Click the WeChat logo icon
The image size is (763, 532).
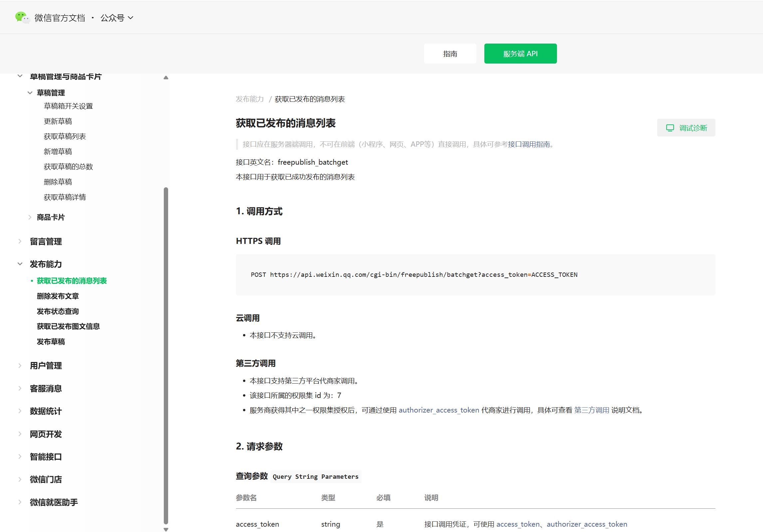pos(22,17)
